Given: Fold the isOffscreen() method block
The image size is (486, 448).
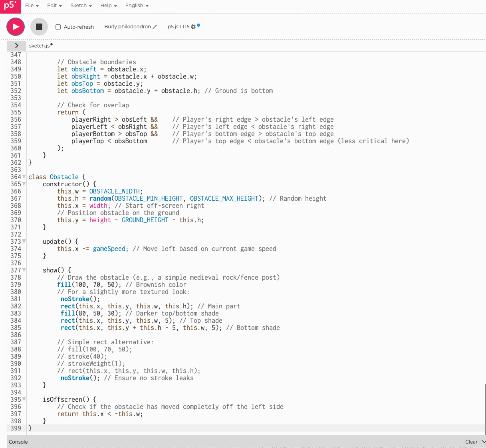Looking at the screenshot, I should tap(24, 399).
